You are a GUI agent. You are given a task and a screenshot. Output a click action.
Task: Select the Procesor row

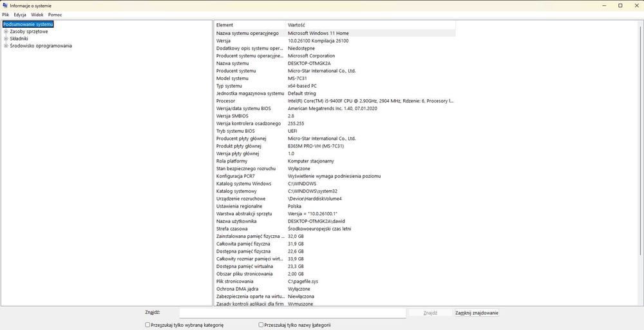pyautogui.click(x=335, y=101)
